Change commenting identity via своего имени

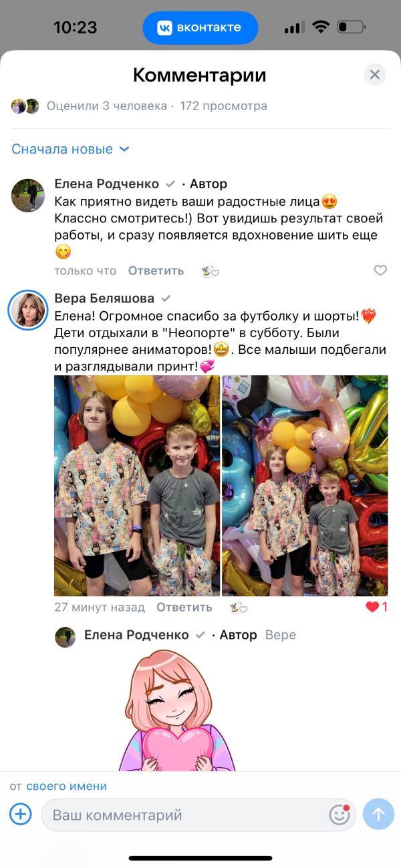pyautogui.click(x=66, y=786)
